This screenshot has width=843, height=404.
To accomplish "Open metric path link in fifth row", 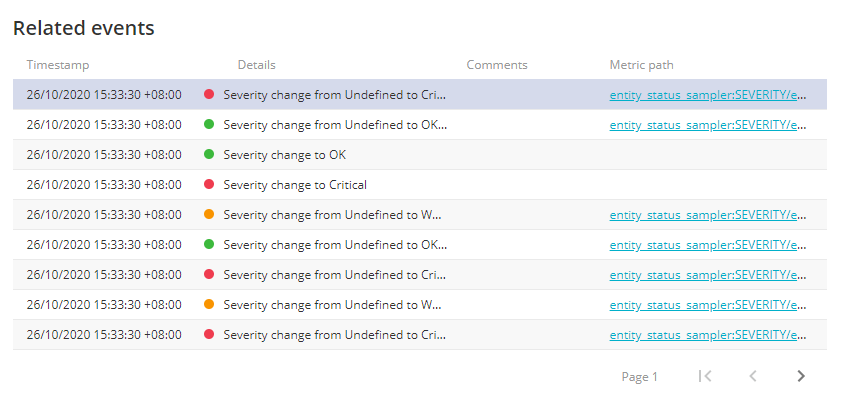I will tap(708, 215).
